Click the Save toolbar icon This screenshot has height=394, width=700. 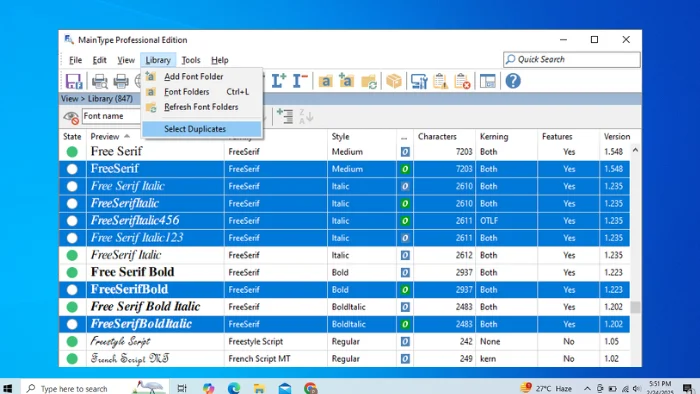click(x=74, y=81)
